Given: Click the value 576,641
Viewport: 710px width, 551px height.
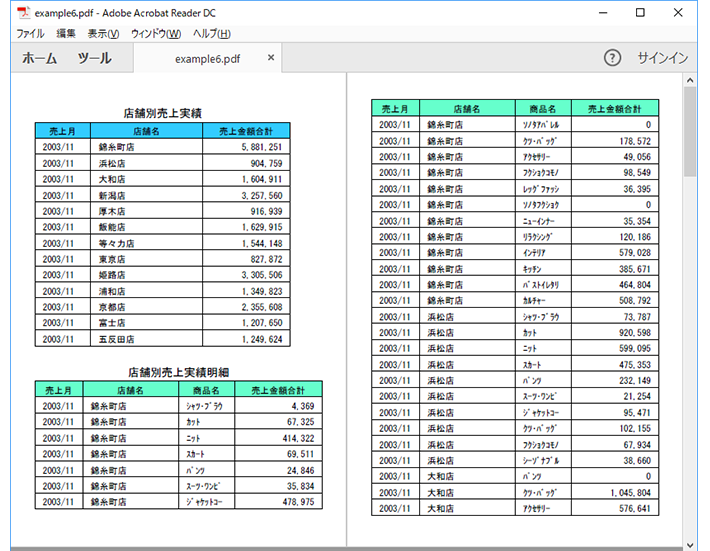Looking at the screenshot, I should coord(635,508).
